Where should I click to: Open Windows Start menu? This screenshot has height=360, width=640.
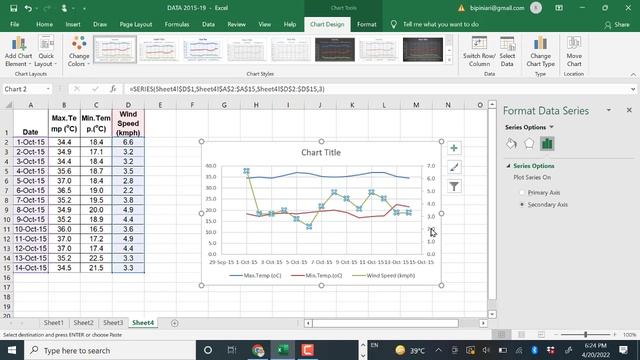11,350
